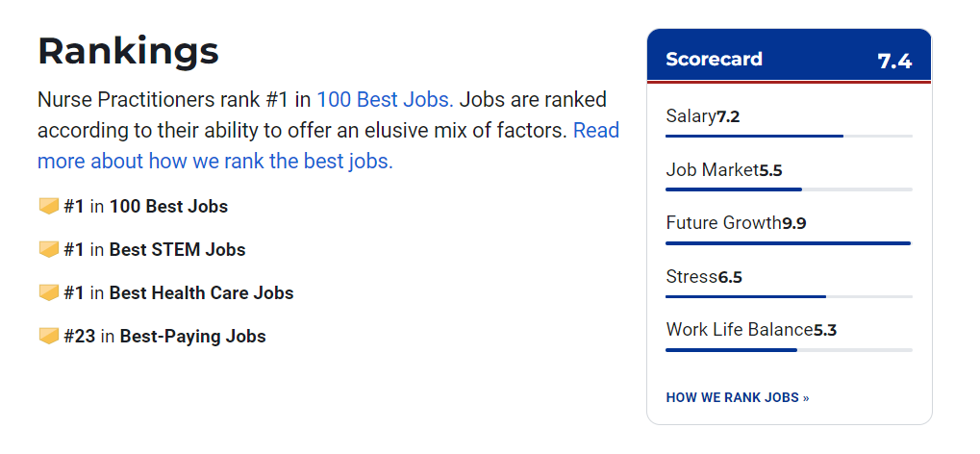Viewport: 980px width, 454px height.
Task: Click the Stress score progress bar
Action: (x=789, y=296)
